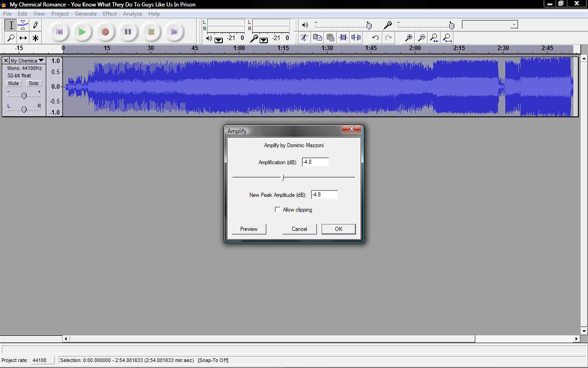Click the 1:00 mark on timeline ruler
588x368 pixels.
[239, 48]
